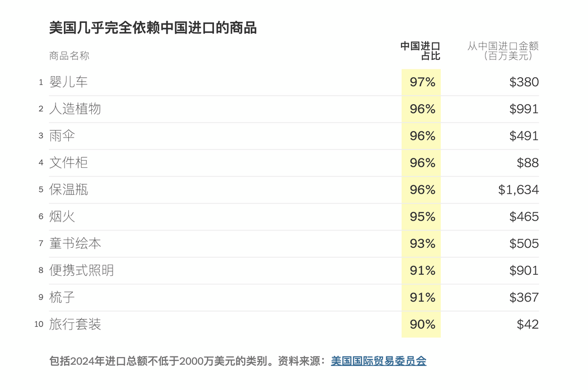Image resolution: width=588 pixels, height=390 pixels.
Task: Select the 烟火 row label
Action: 62,217
